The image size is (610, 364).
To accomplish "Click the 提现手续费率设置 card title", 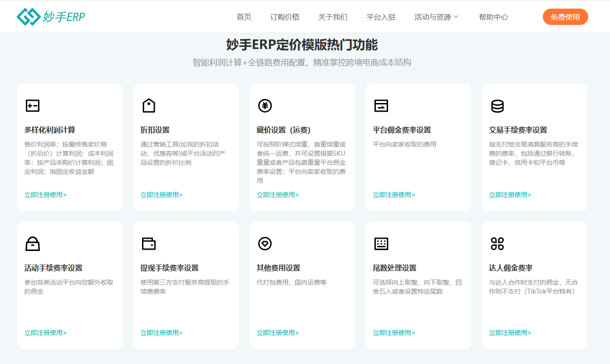I will (170, 268).
